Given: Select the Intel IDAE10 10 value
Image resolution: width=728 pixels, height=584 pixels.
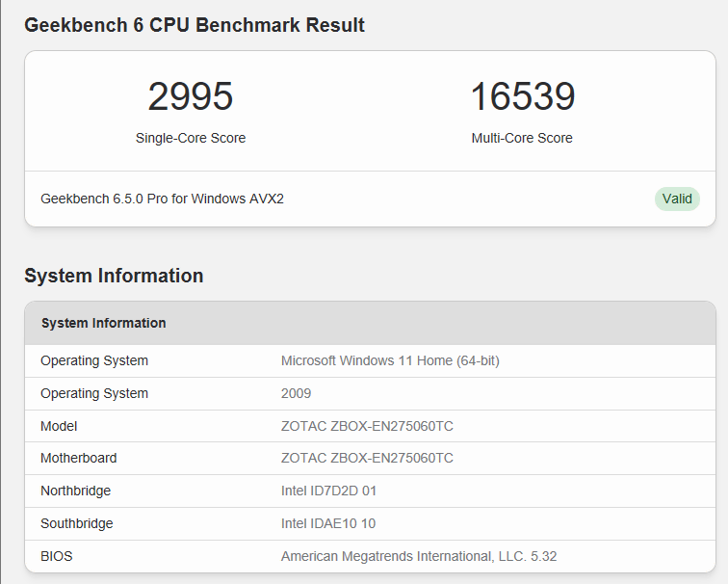Looking at the screenshot, I should tap(328, 523).
